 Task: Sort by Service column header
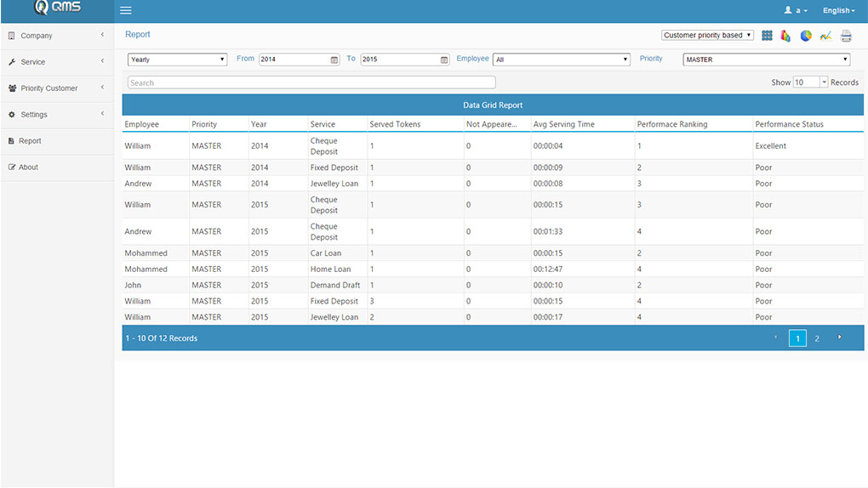323,124
